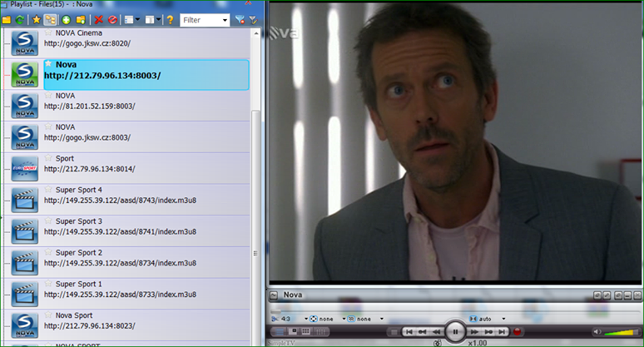Pause playback with center button

(455, 331)
